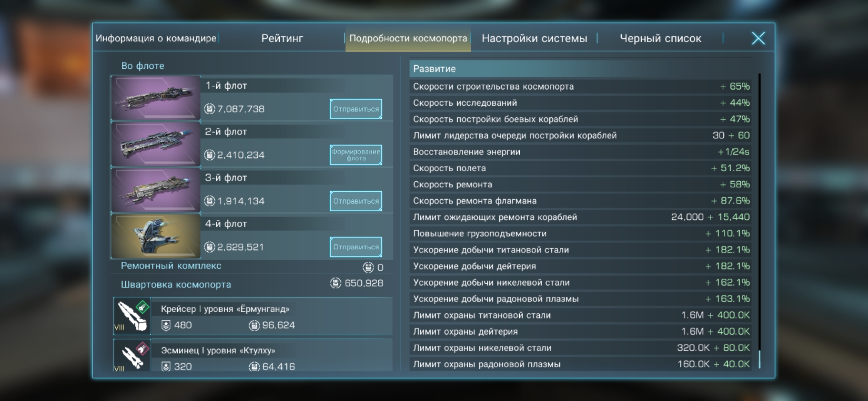Click power icon beside spaceport mooring 650,928

pyautogui.click(x=335, y=283)
